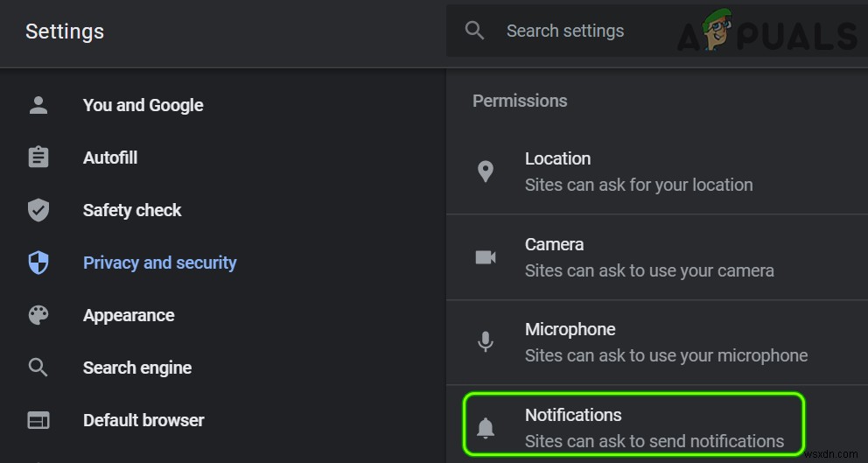Viewport: 868px width, 463px height.
Task: Click the Notifications bell icon
Action: [x=486, y=427]
